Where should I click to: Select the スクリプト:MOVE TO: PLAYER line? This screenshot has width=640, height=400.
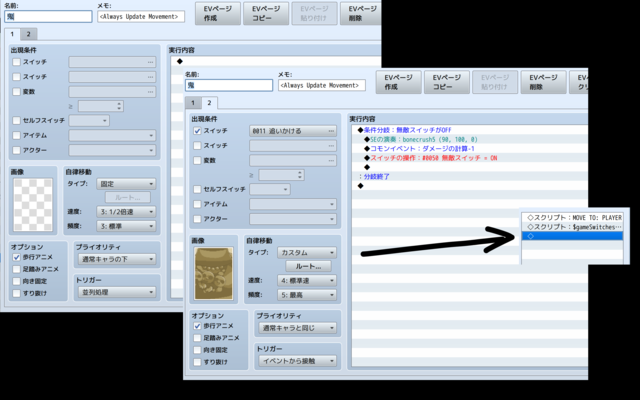coord(573,218)
